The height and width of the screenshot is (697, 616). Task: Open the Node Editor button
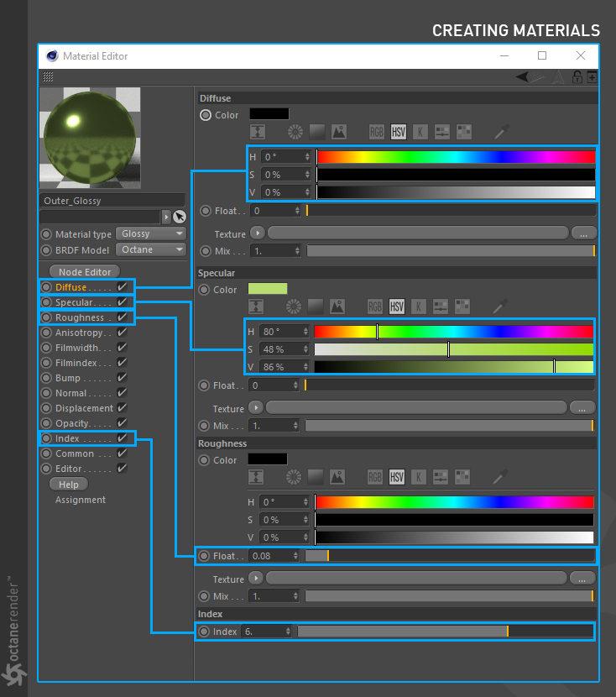[85, 271]
